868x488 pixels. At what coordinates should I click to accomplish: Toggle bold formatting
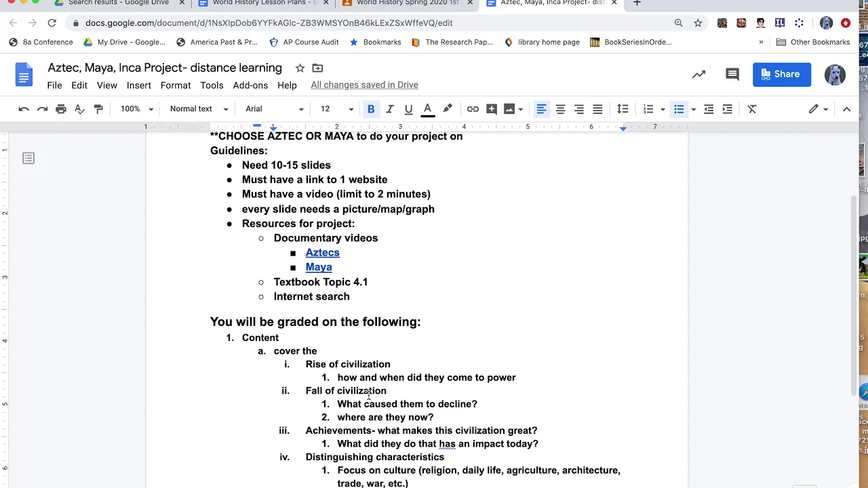coord(371,108)
